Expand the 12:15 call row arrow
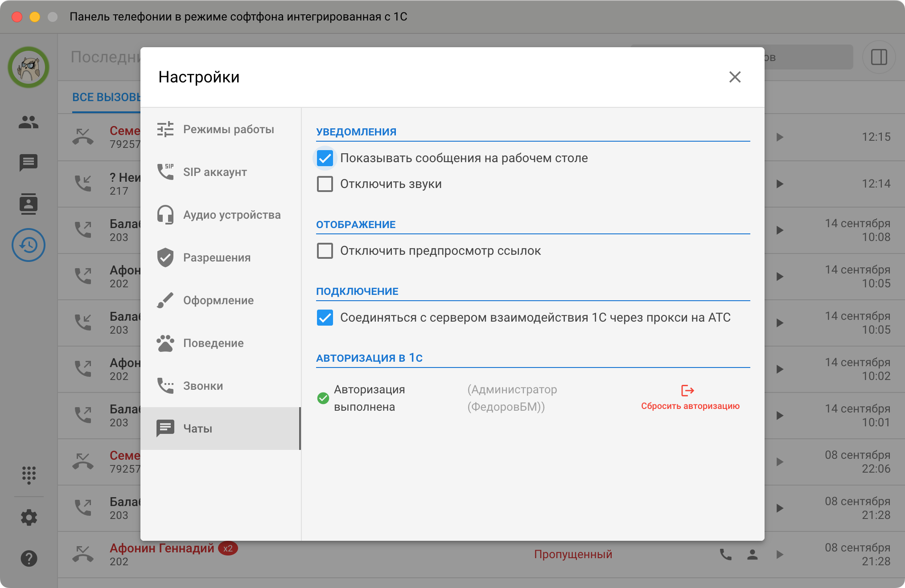This screenshot has width=905, height=588. (x=780, y=137)
